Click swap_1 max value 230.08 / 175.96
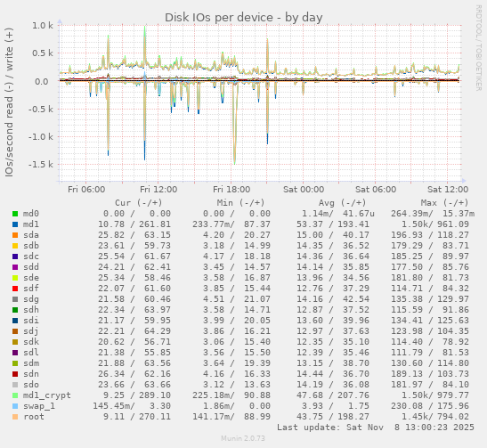Viewport: 487px width, 448px height. tap(430, 406)
